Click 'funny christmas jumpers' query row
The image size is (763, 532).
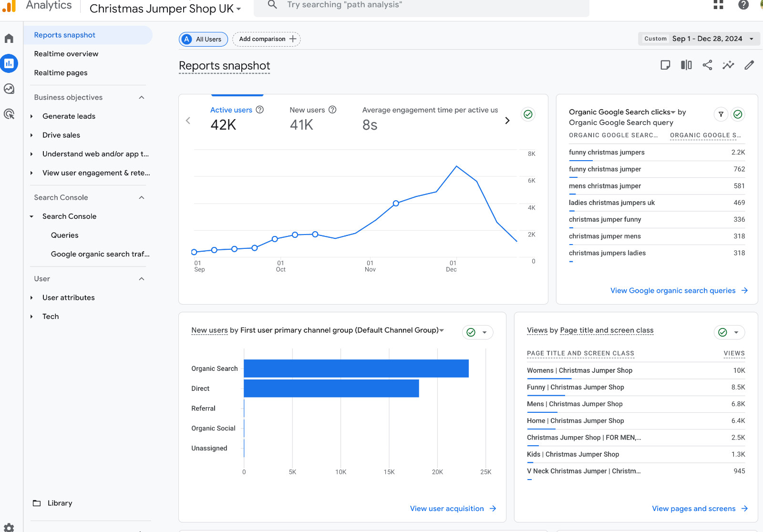[x=657, y=153]
